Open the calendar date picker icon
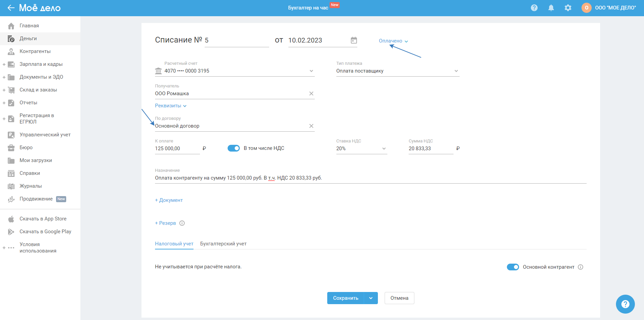Image resolution: width=644 pixels, height=320 pixels. pyautogui.click(x=354, y=41)
